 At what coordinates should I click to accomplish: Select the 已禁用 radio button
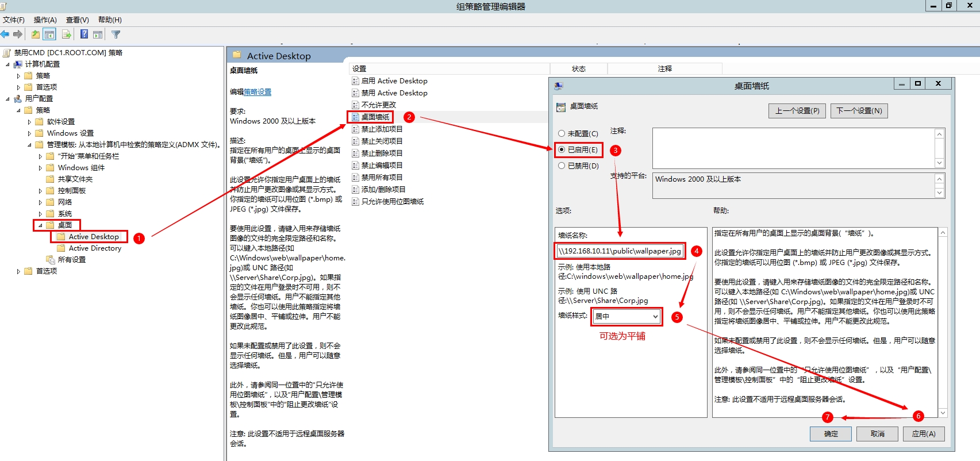tap(562, 166)
